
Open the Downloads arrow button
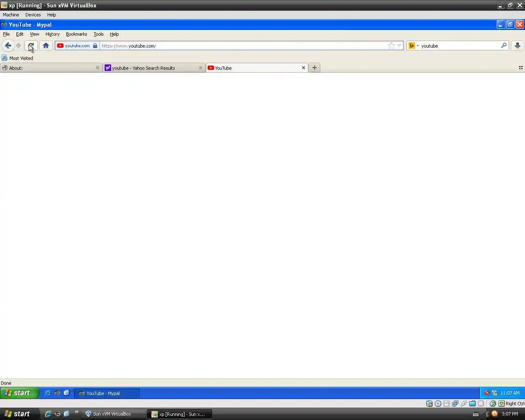(518, 46)
